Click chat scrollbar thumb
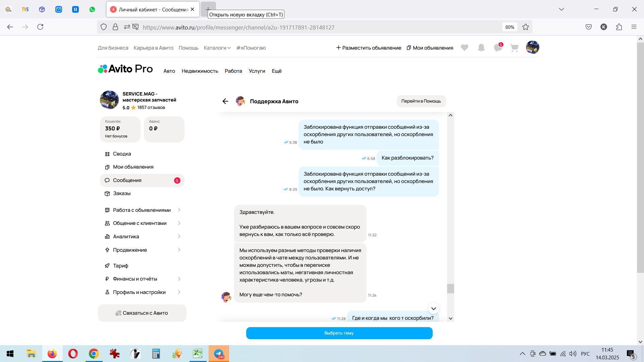Image resolution: width=644 pixels, height=362 pixels. coord(450,289)
